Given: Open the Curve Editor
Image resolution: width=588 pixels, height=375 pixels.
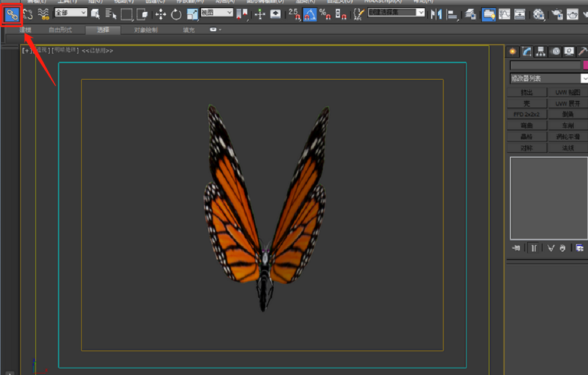Looking at the screenshot, I should pos(505,15).
